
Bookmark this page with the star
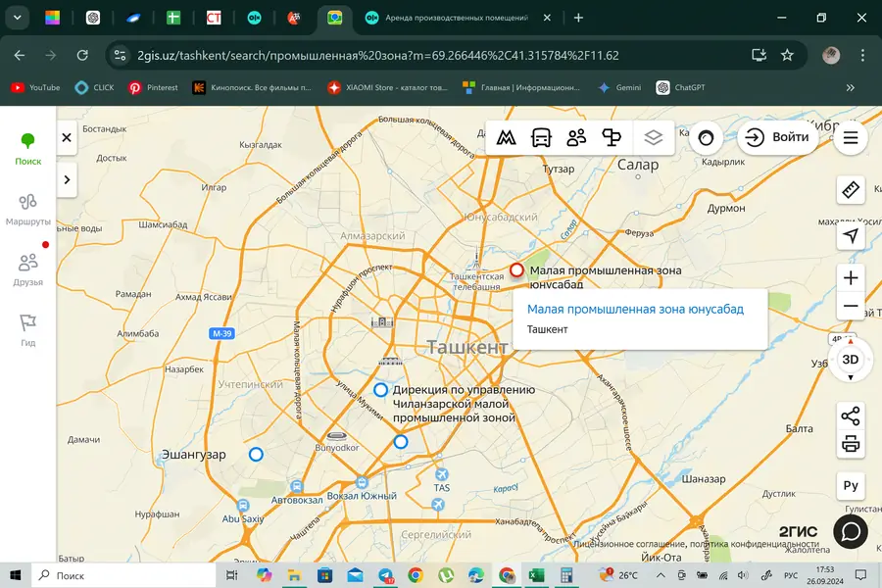pos(787,55)
